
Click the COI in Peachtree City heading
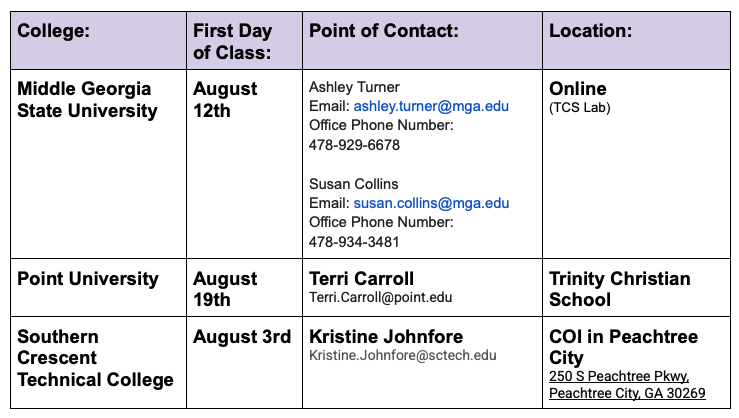click(x=623, y=347)
